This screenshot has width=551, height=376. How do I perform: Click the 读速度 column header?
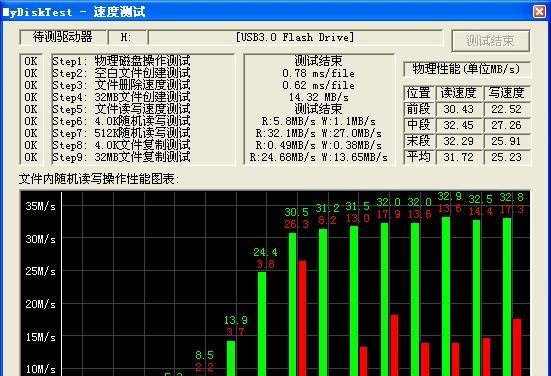pyautogui.click(x=459, y=93)
